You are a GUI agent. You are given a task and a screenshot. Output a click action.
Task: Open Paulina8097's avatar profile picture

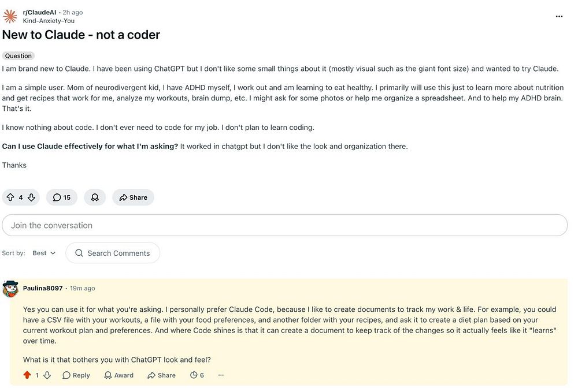point(11,289)
